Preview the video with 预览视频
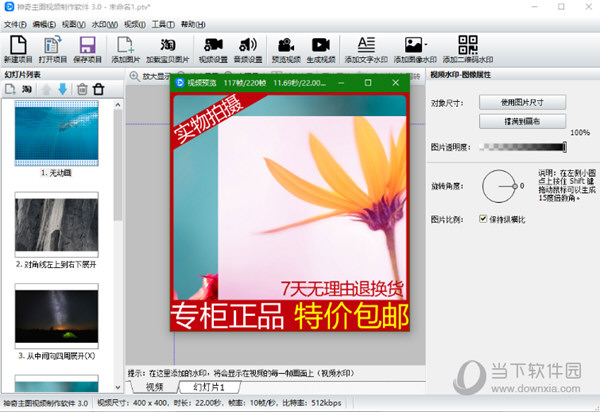Image resolution: width=600 pixels, height=412 pixels. click(286, 49)
